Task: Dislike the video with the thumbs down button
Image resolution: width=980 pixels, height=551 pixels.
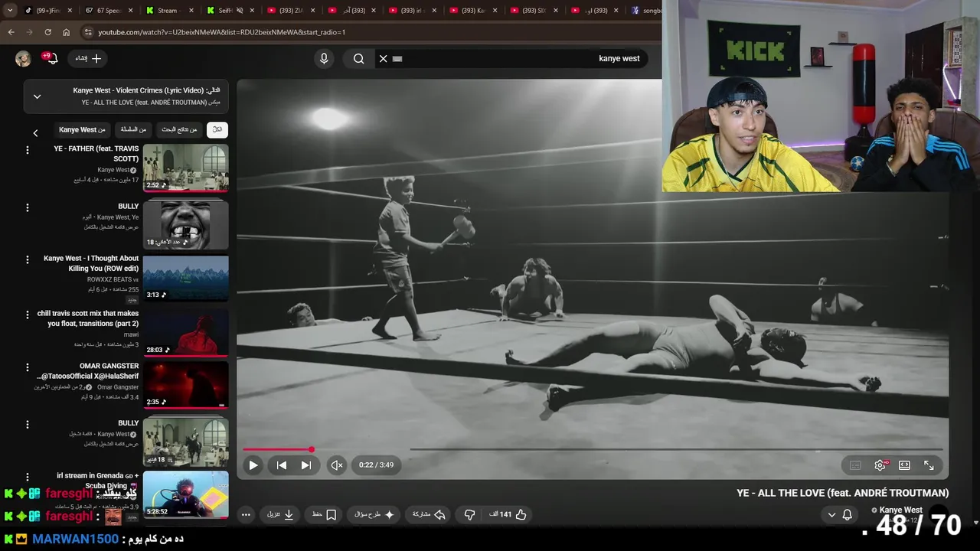Action: (x=470, y=515)
